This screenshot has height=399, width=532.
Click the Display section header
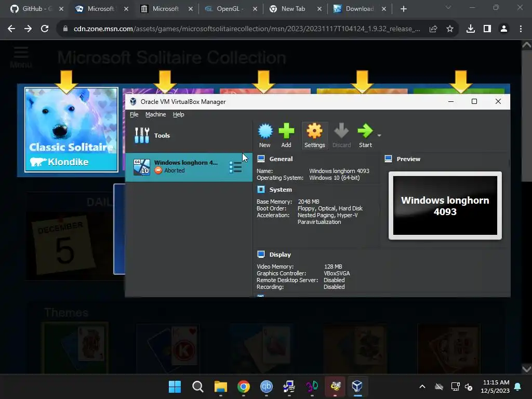click(x=280, y=255)
